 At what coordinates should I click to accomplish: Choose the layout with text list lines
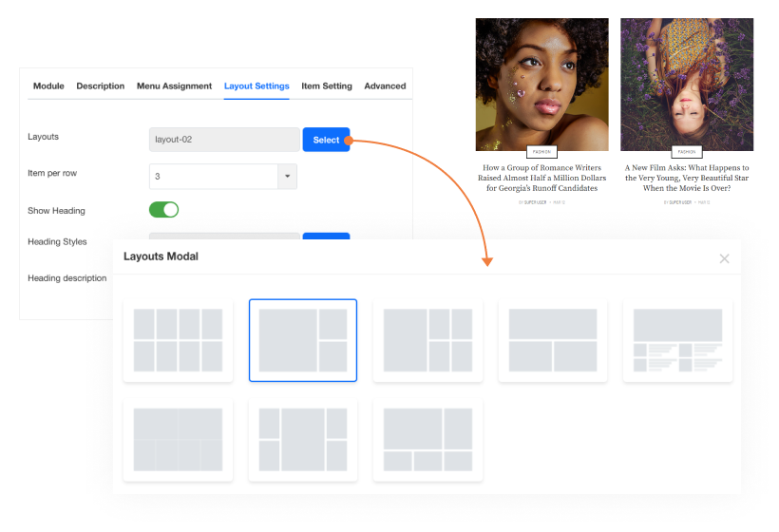pos(677,340)
